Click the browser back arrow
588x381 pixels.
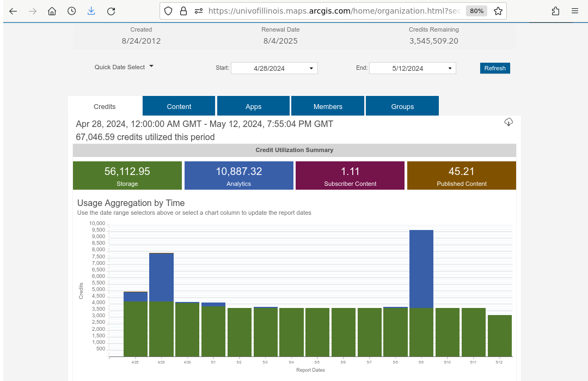point(13,11)
